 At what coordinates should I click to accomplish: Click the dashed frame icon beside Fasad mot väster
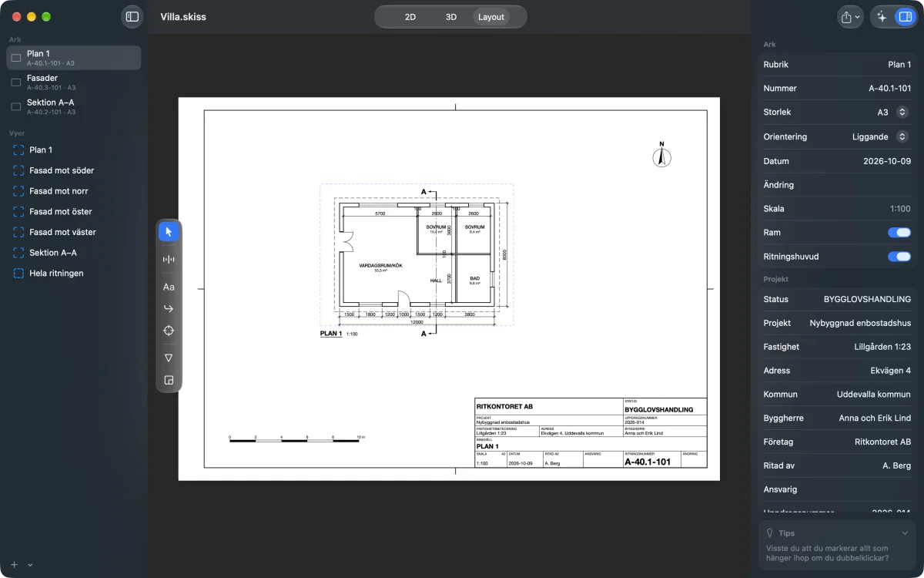pos(17,232)
